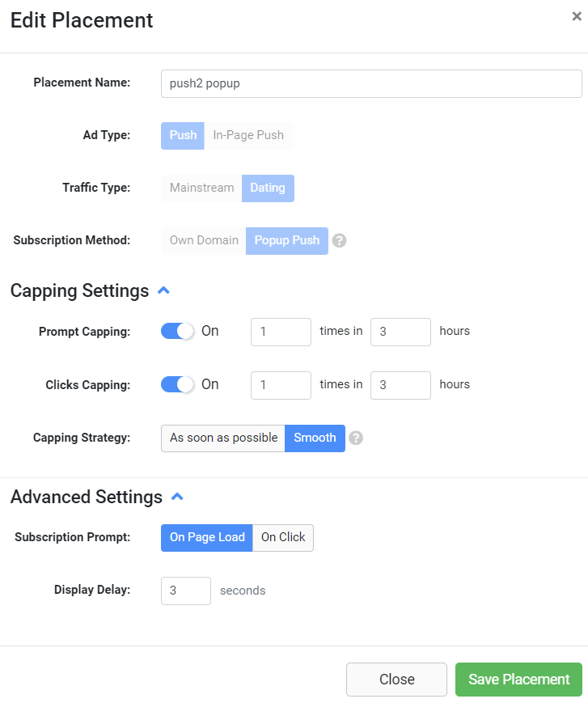Set capping strategy to As soon as possible
Screen dimensions: 588x703
[x=223, y=438]
